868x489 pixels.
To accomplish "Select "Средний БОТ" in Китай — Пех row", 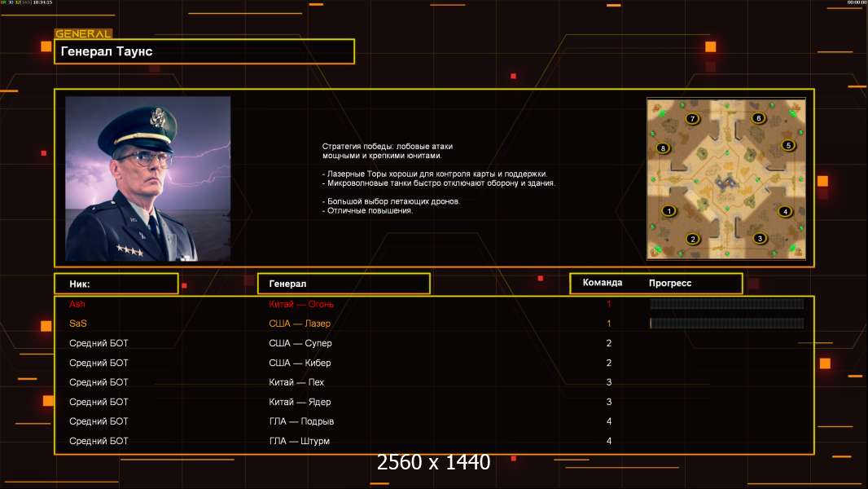I will [99, 382].
